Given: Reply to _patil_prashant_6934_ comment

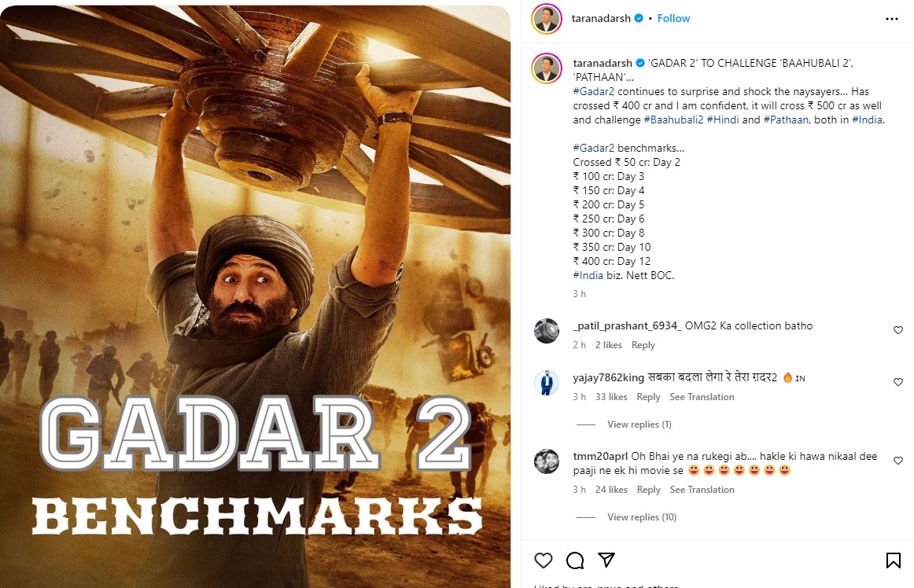Looking at the screenshot, I should point(643,345).
